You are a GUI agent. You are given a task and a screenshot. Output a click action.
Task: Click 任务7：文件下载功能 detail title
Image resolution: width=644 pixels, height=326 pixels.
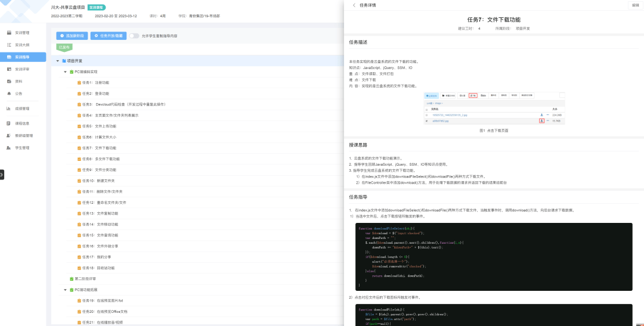[494, 20]
